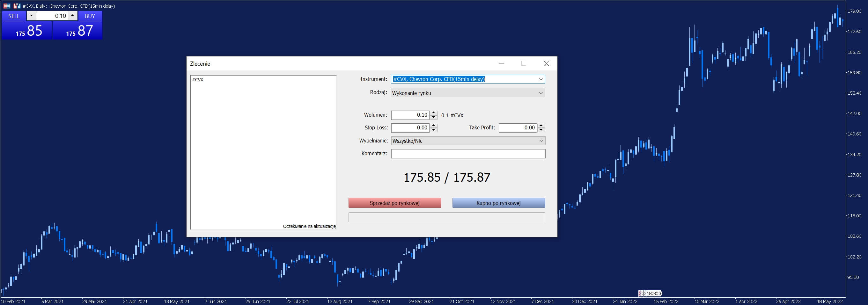Viewport: 868px width, 305px height.
Task: Click the Sprzedaż po rynkowej button
Action: 394,203
